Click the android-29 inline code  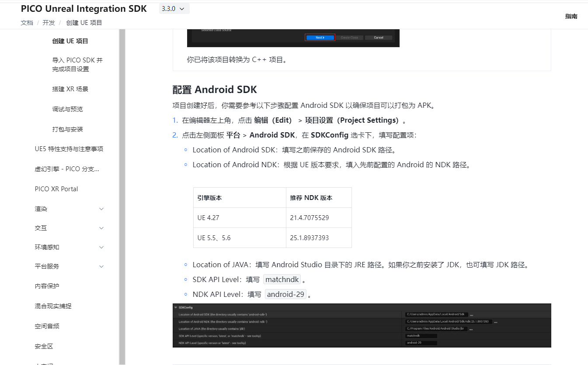click(x=285, y=294)
